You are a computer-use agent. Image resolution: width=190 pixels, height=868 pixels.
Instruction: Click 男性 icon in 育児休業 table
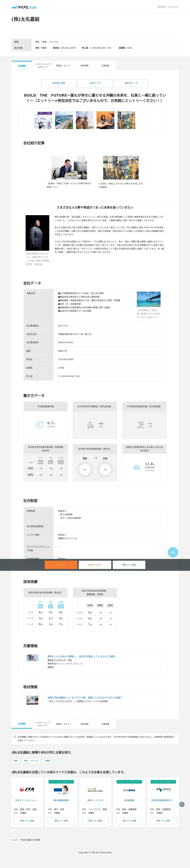pyautogui.click(x=40, y=460)
